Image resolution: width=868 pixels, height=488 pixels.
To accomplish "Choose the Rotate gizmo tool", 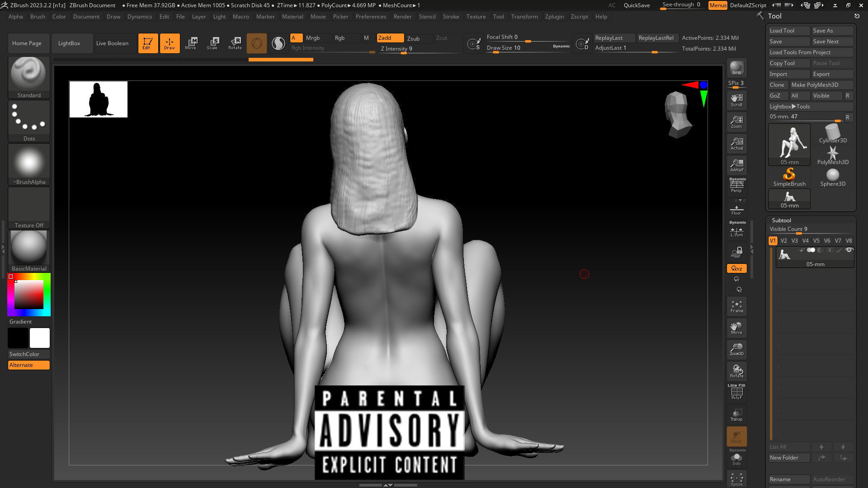I will pos(235,43).
